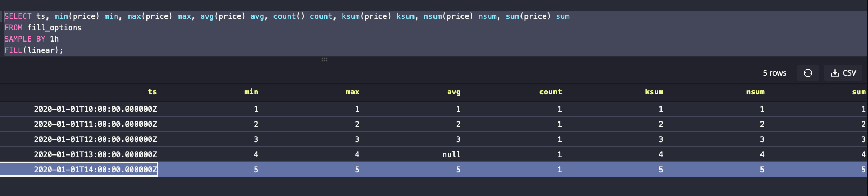The height and width of the screenshot is (196, 868).
Task: Click ksum(price) function in query
Action: click(x=366, y=16)
